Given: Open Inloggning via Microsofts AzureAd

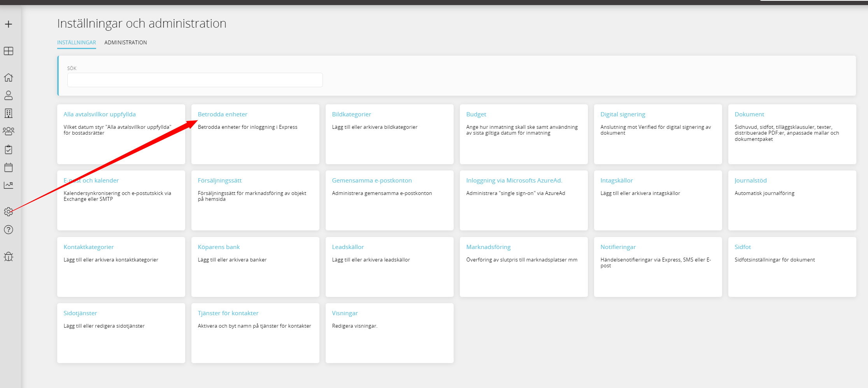Looking at the screenshot, I should point(514,181).
